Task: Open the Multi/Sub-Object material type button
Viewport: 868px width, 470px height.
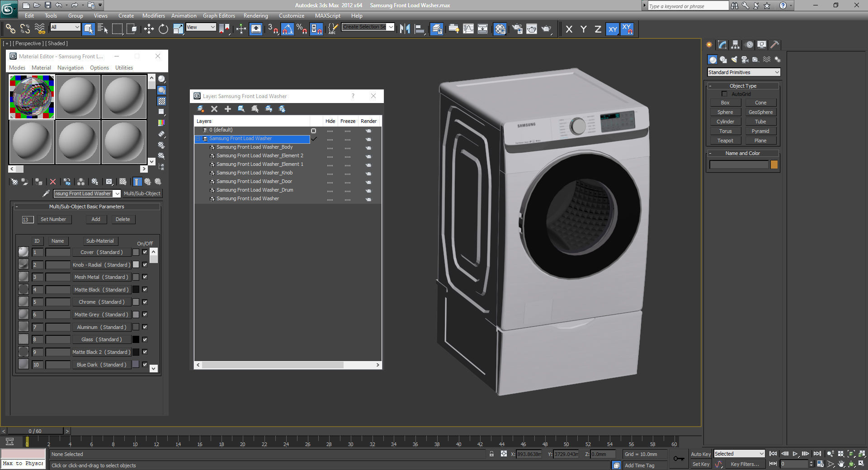Action: pos(142,193)
